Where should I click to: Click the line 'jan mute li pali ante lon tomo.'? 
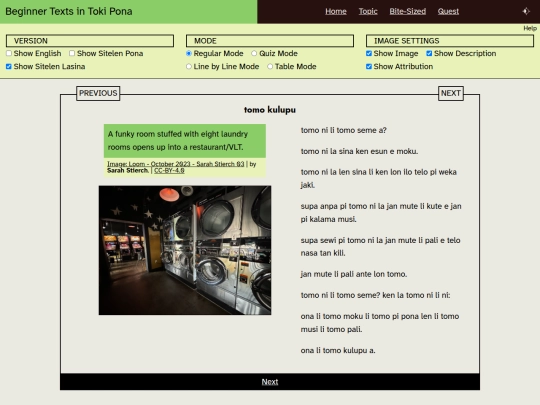point(354,274)
